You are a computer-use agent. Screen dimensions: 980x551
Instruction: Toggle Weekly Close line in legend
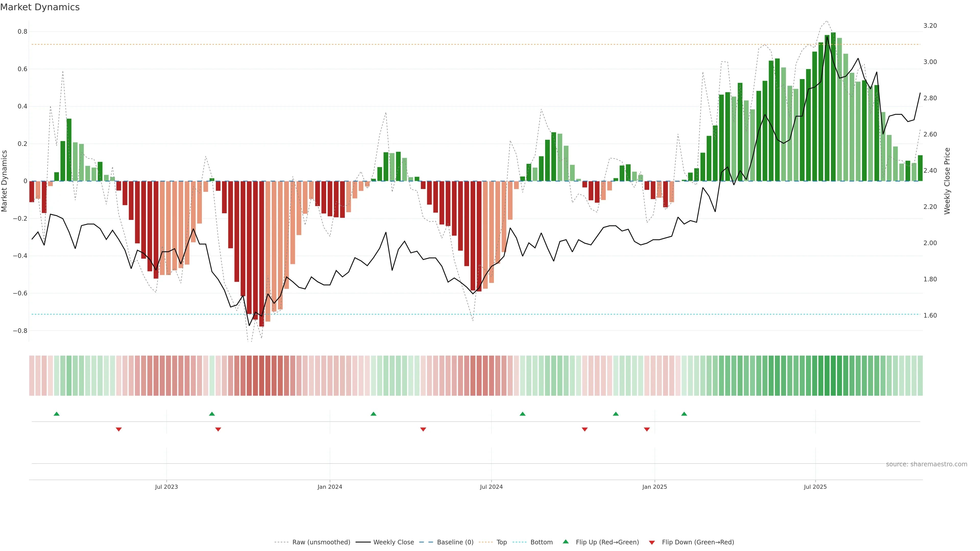[x=393, y=542]
